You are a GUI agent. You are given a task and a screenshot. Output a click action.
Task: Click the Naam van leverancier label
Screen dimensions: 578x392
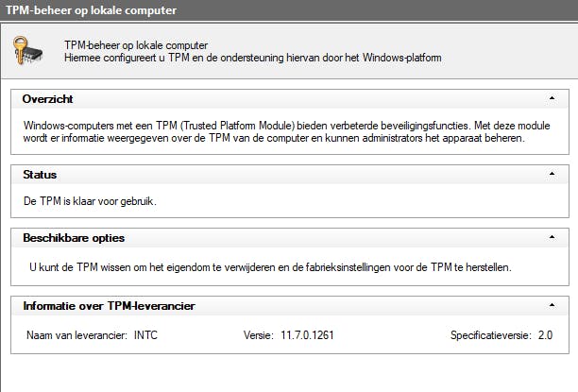point(76,335)
